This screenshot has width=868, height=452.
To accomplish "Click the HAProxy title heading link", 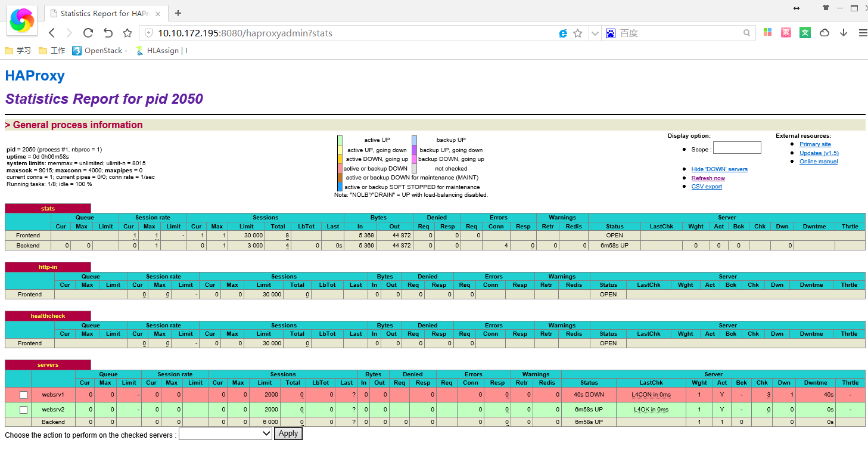I will [x=35, y=76].
